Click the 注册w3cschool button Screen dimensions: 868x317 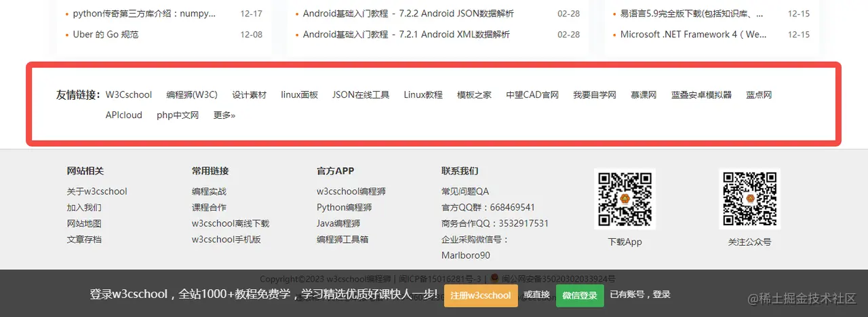point(481,295)
